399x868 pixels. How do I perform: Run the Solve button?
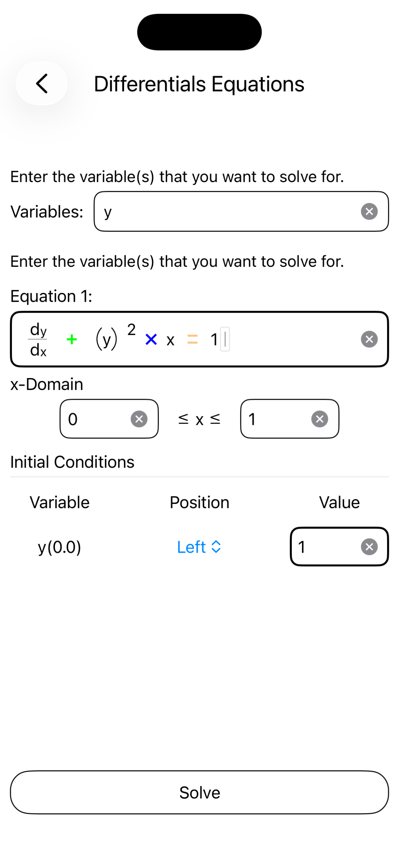pyautogui.click(x=199, y=792)
